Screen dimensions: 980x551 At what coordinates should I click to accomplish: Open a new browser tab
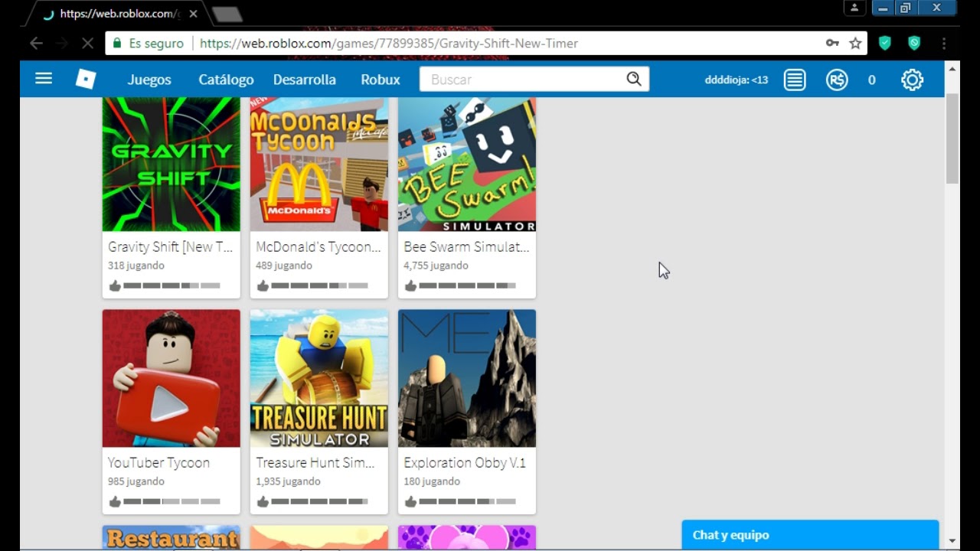[227, 14]
